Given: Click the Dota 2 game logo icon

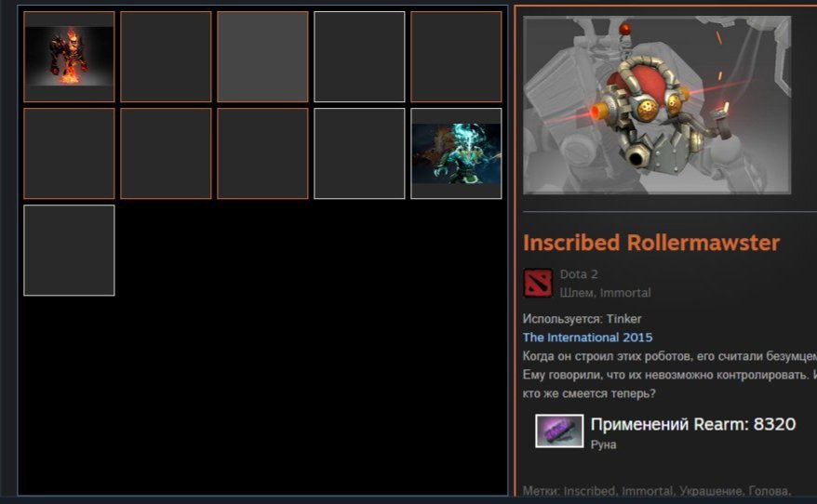Looking at the screenshot, I should 538,283.
